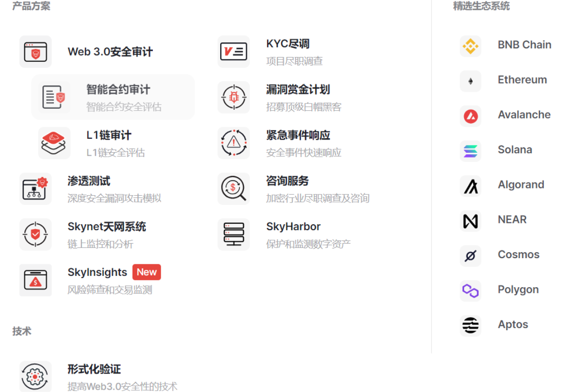Select Aptos ecosystem link
Screen dimensions: 585x392
coord(513,324)
